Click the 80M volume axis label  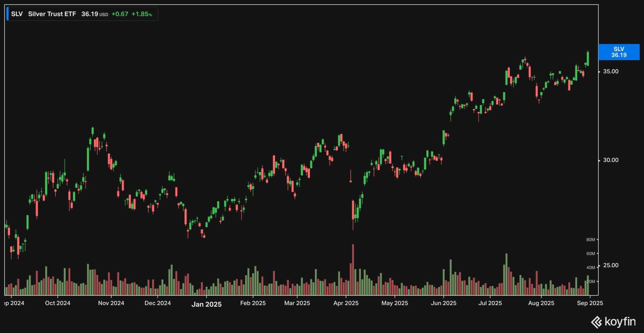[591, 240]
